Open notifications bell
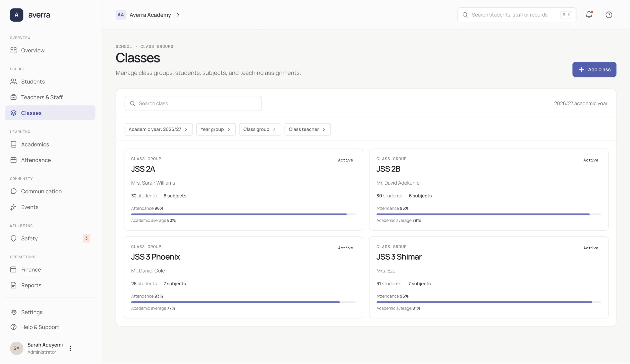The width and height of the screenshot is (630, 364). click(x=589, y=15)
